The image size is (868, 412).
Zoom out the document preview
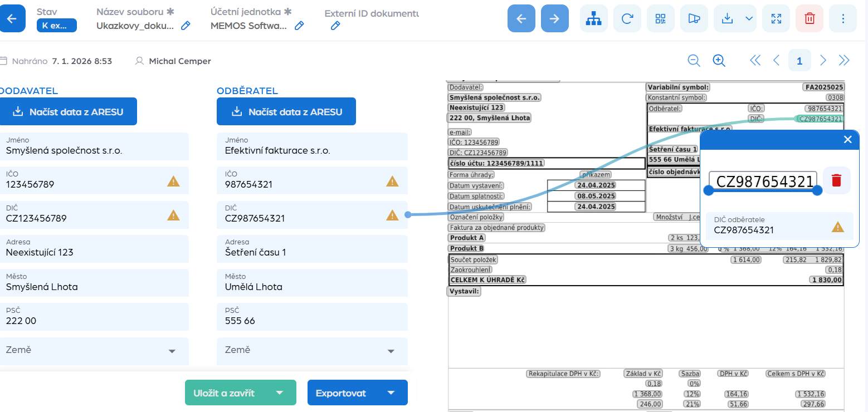(x=694, y=61)
